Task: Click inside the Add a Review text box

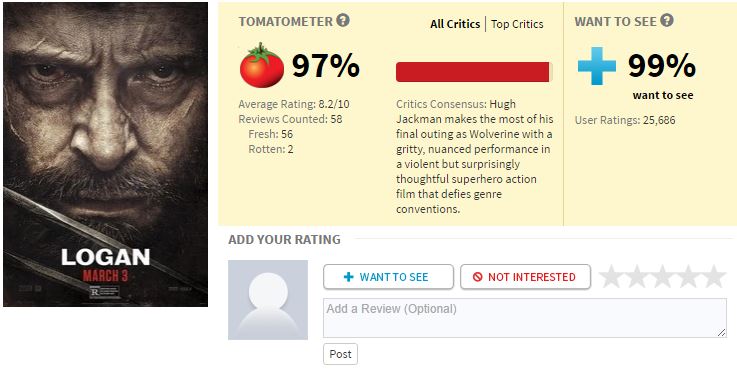Action: click(525, 318)
